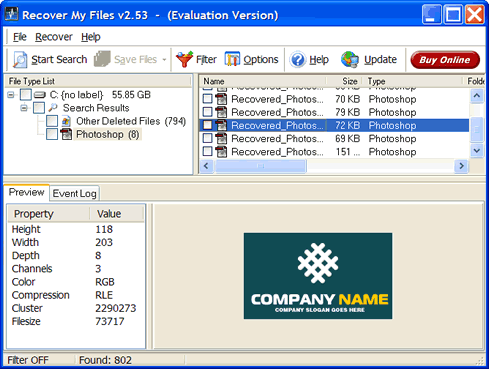Screen dimensions: 489x369
Task: Tick checkbox of the 151 file
Action: tap(207, 151)
